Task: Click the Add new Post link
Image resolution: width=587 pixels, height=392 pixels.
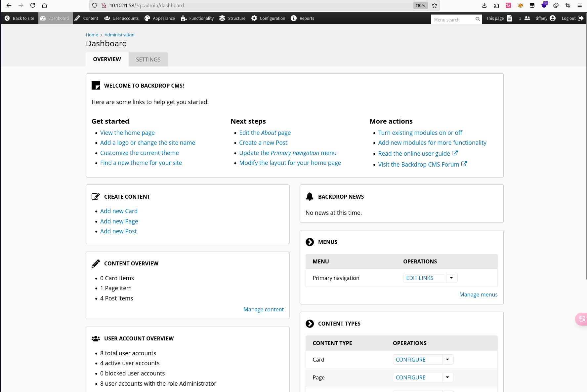Action: point(118,231)
